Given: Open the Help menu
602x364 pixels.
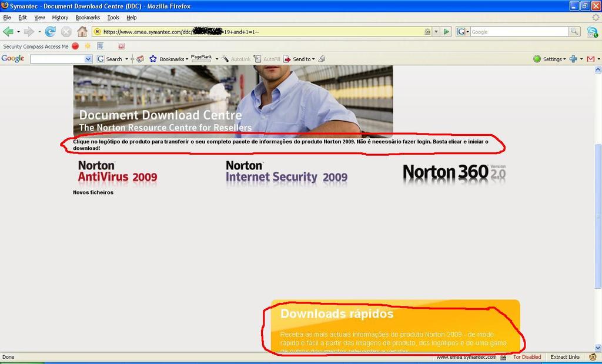Looking at the screenshot, I should click(131, 17).
